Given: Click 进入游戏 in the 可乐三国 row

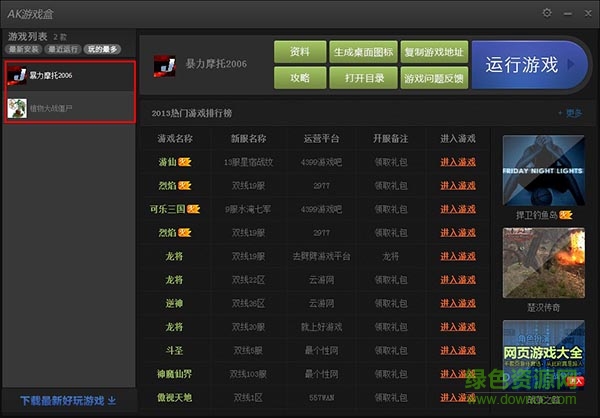Looking at the screenshot, I should pyautogui.click(x=458, y=209).
